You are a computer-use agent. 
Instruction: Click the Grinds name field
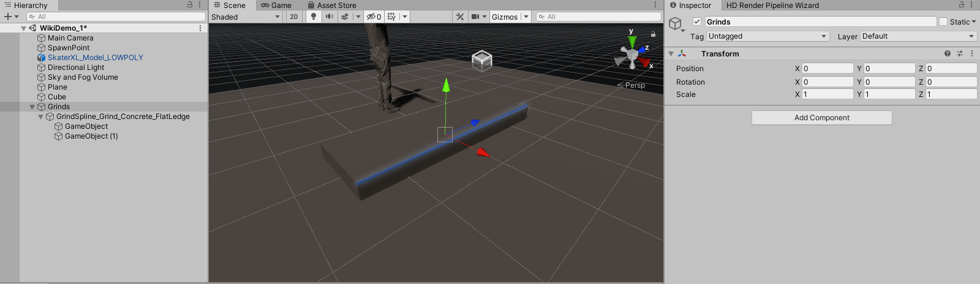(821, 21)
